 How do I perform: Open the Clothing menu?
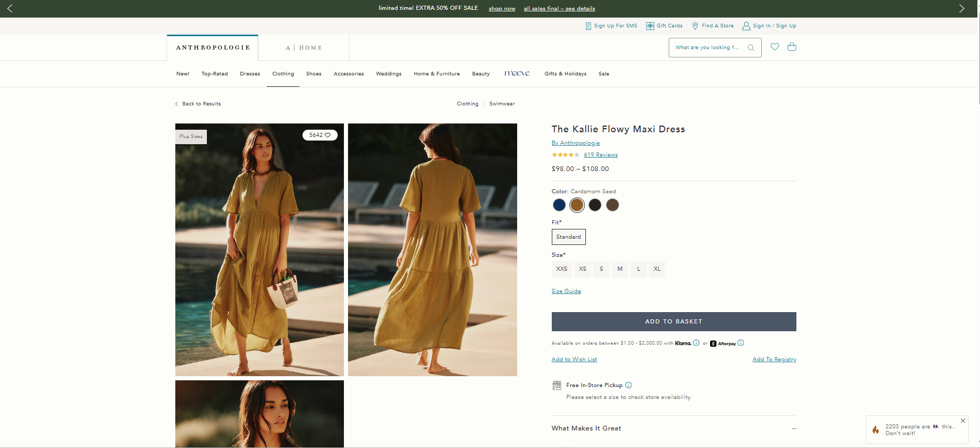[x=283, y=74]
